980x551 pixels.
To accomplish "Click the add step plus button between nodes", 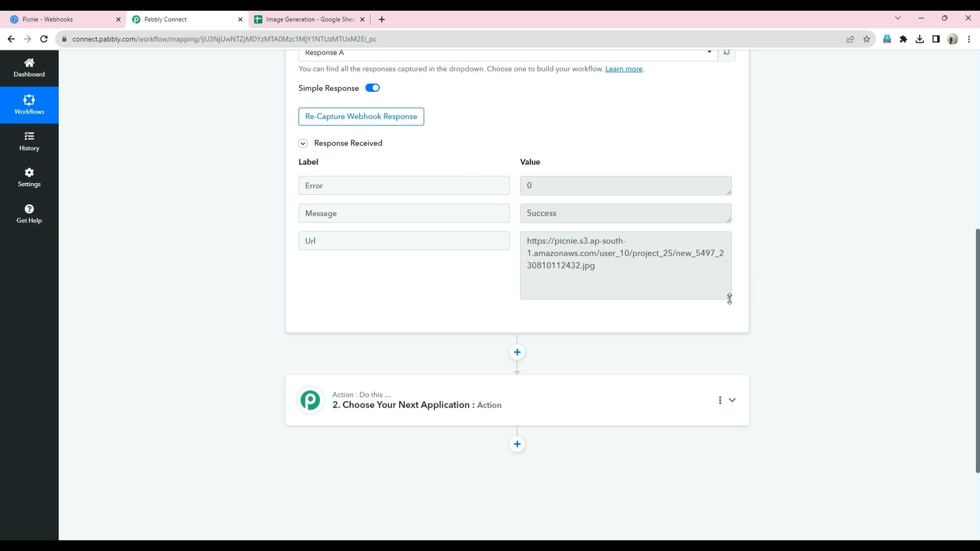I will (x=517, y=352).
